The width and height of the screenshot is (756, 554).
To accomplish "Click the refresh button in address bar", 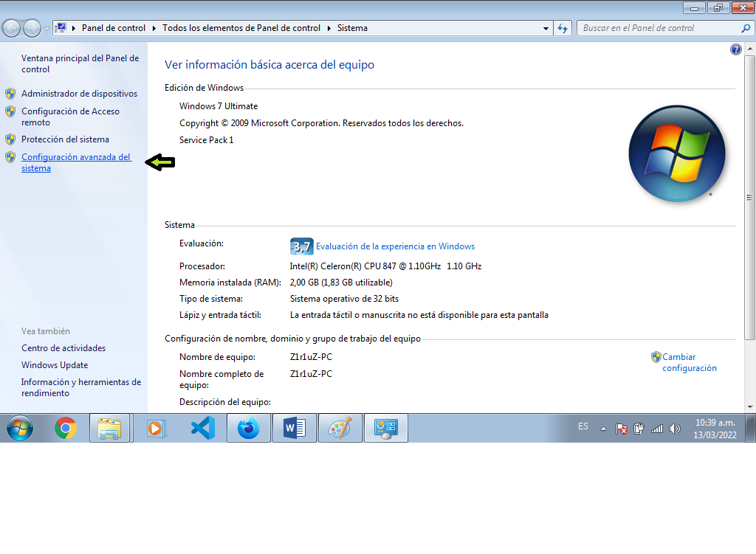I will pos(563,29).
